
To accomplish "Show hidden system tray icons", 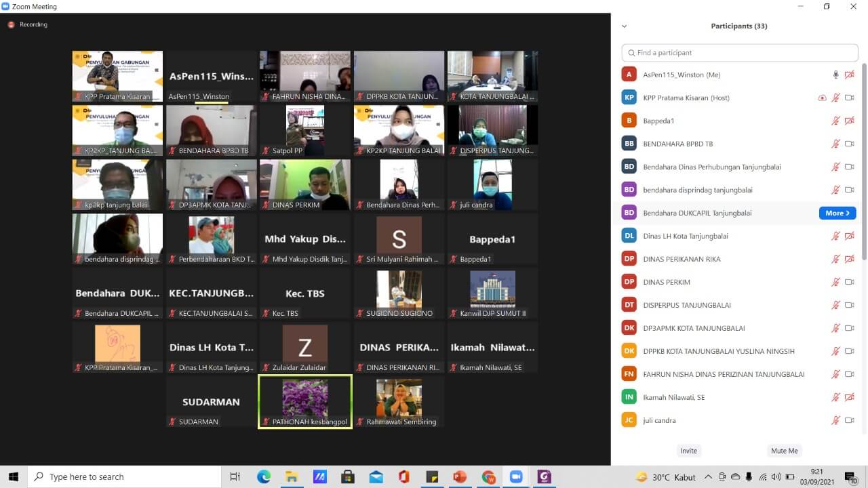I will tap(708, 477).
